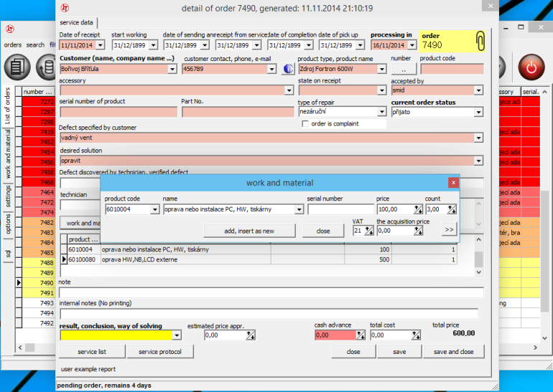This screenshot has width=553, height=392.
Task: Expand the processing in date dropdown
Action: [x=412, y=45]
